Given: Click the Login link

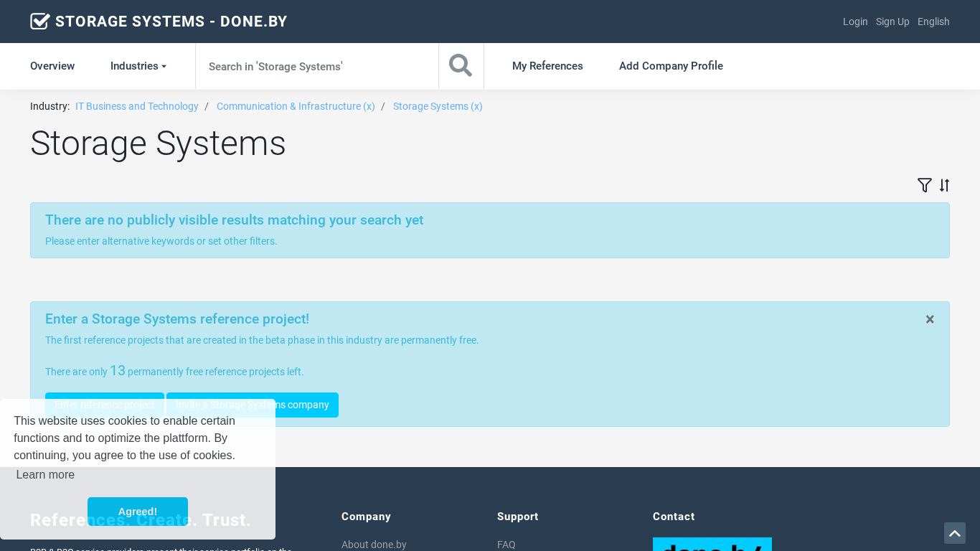Looking at the screenshot, I should click(x=855, y=22).
